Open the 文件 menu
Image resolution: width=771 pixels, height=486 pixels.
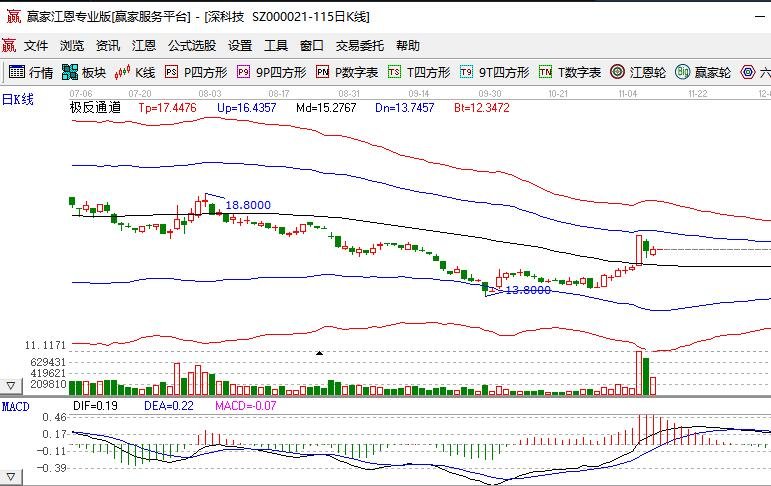point(36,46)
